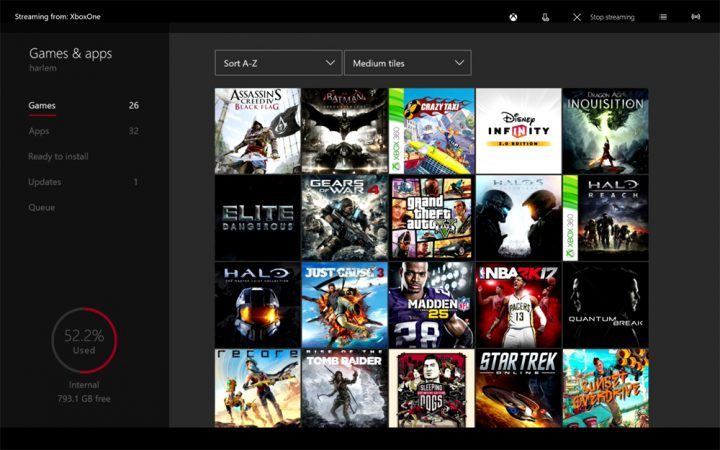Expand the Medium tiles size dropdown
This screenshot has width=720, height=450.
[407, 63]
